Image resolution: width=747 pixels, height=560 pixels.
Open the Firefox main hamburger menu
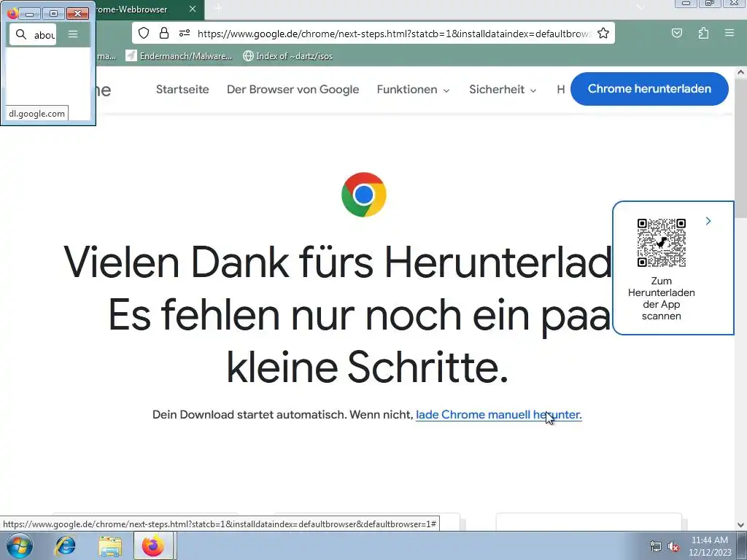click(729, 33)
